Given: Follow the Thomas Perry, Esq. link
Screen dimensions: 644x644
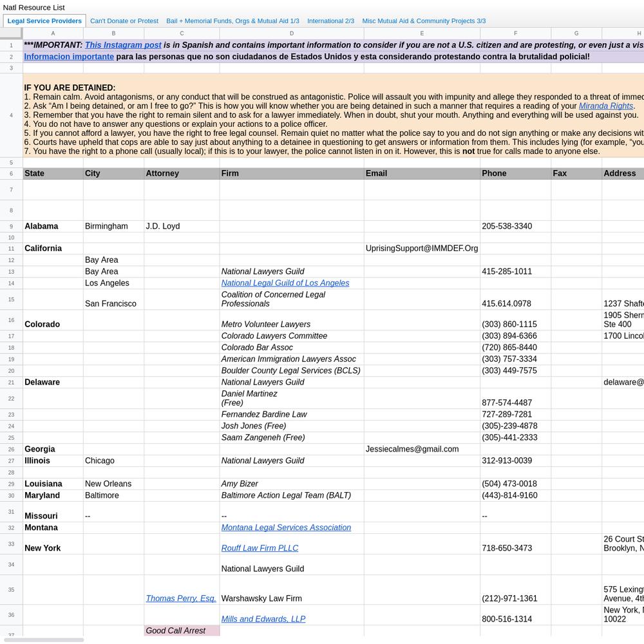Looking at the screenshot, I should tap(181, 598).
